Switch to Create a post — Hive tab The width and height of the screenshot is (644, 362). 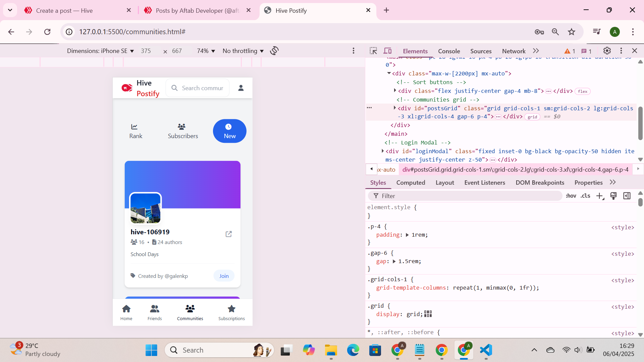pyautogui.click(x=77, y=10)
